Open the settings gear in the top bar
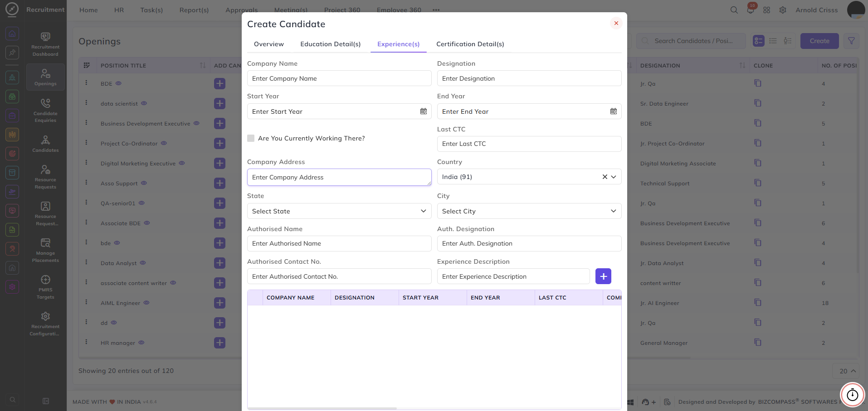This screenshot has height=411, width=868. [783, 10]
